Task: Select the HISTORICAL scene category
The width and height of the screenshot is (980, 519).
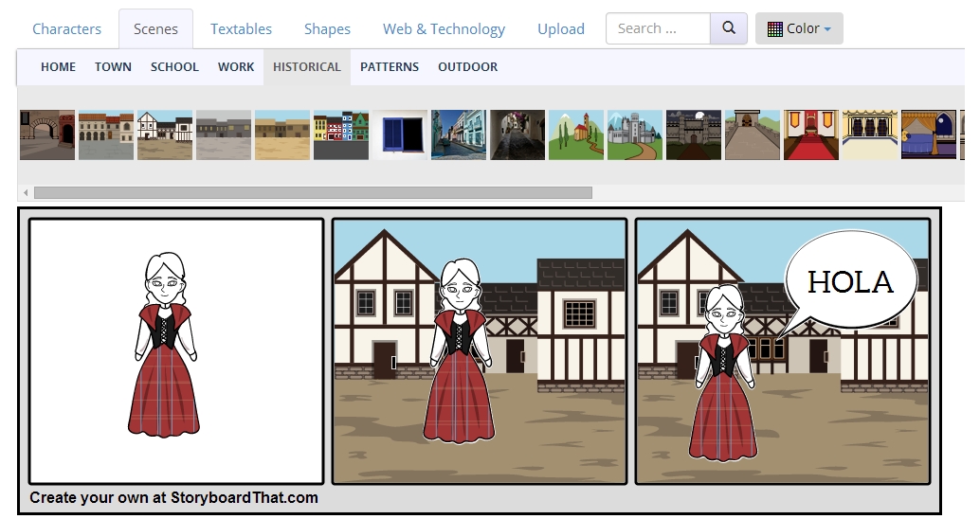Action: click(x=307, y=67)
